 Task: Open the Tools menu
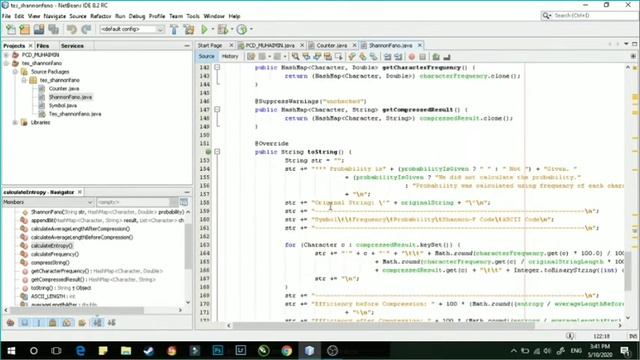click(193, 16)
